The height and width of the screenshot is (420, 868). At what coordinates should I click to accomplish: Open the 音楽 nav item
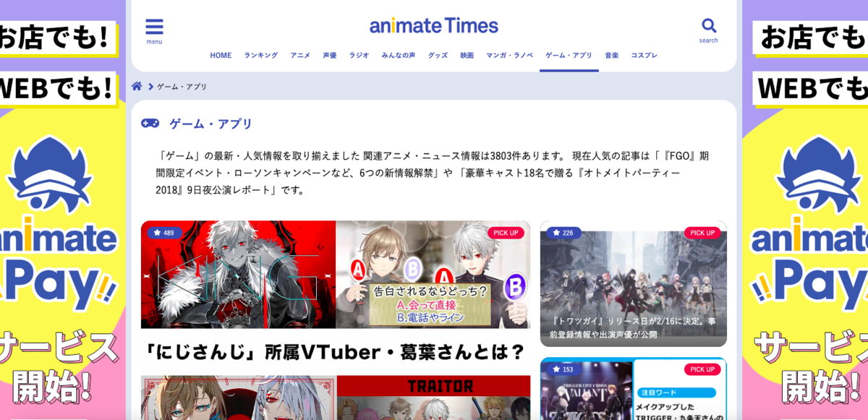click(x=612, y=55)
